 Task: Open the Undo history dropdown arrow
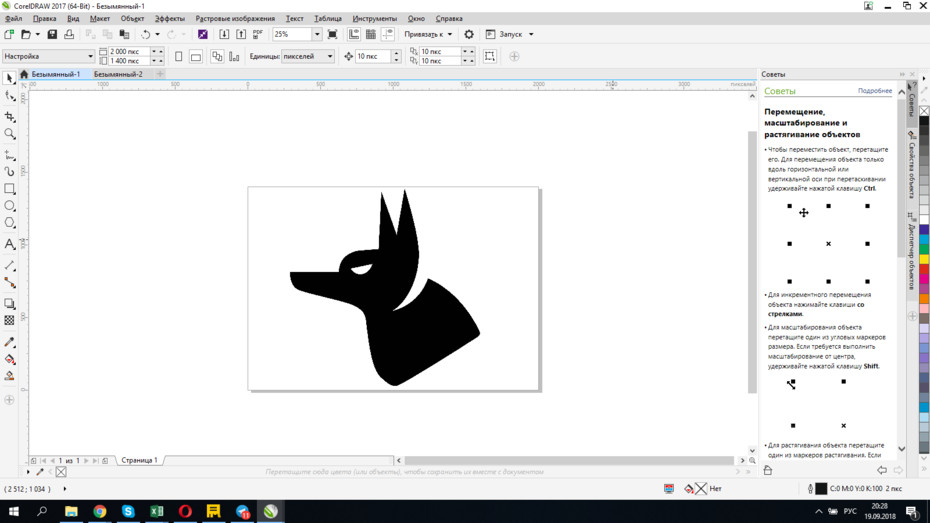157,34
